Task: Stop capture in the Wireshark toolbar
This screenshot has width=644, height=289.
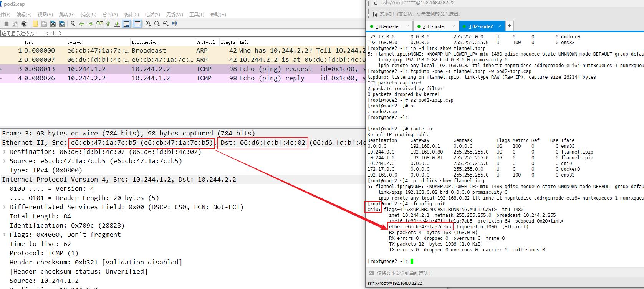Action: 7,24
